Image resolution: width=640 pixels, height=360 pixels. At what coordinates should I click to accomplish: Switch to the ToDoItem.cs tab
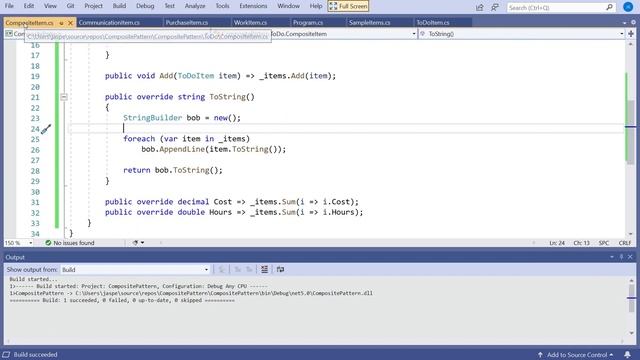(433, 22)
